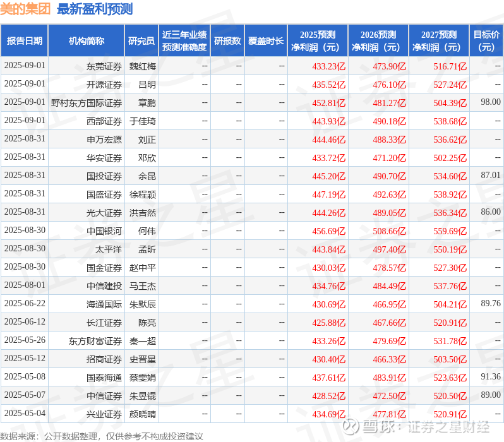Click researcher name 颜晓晴
Viewport: 504px width, 442px height.
pyautogui.click(x=142, y=415)
